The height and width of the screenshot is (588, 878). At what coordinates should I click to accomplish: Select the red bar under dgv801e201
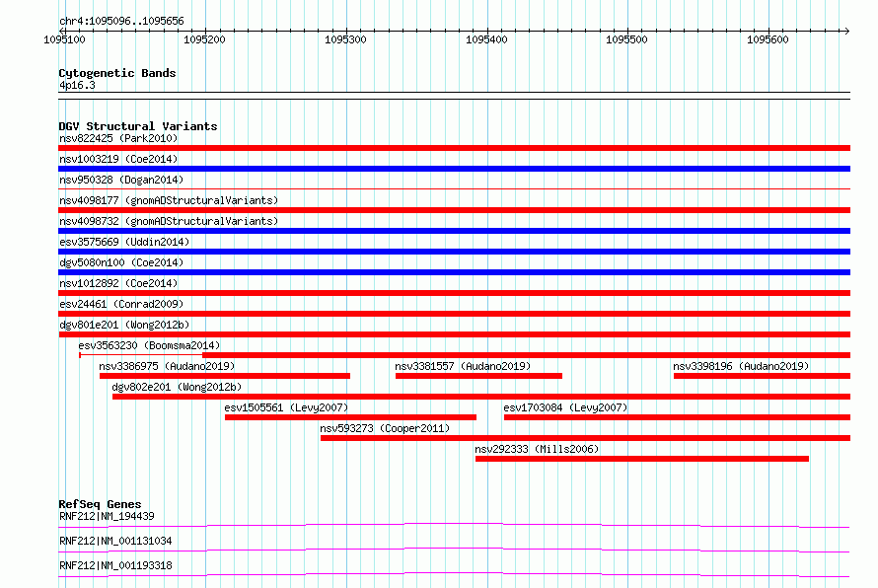click(454, 334)
